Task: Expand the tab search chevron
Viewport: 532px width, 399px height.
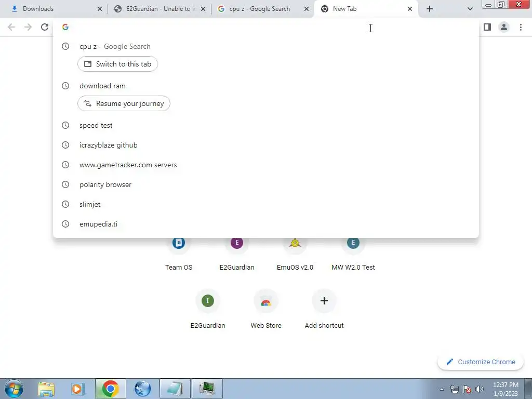Action: 470,9
